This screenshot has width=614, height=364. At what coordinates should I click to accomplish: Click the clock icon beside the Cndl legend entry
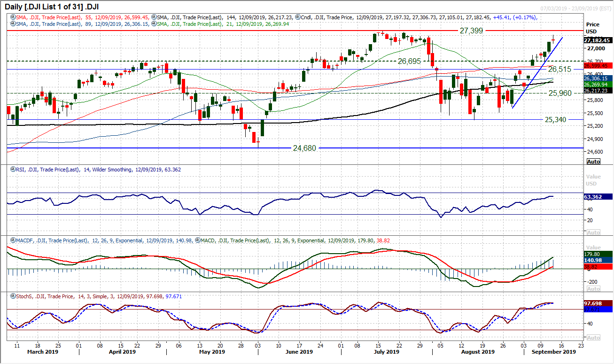[298, 17]
